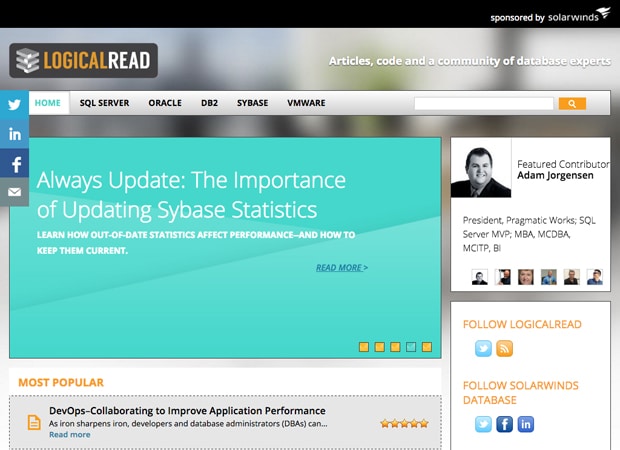Open the SYBASE menu

pyautogui.click(x=253, y=103)
